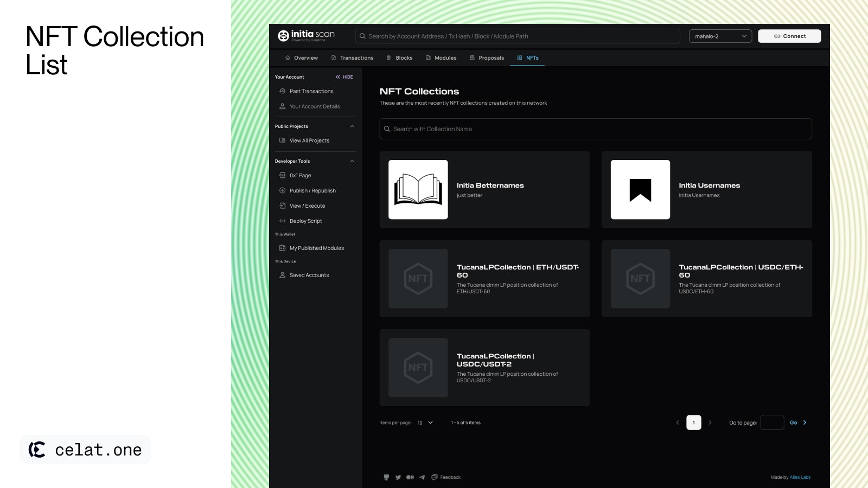
Task: Click the Go to page number field
Action: (772, 423)
